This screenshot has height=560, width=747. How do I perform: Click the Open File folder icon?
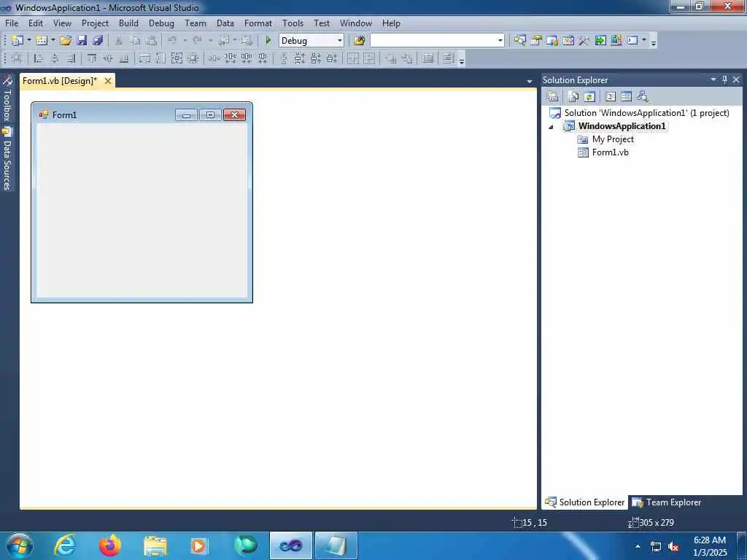pyautogui.click(x=66, y=41)
